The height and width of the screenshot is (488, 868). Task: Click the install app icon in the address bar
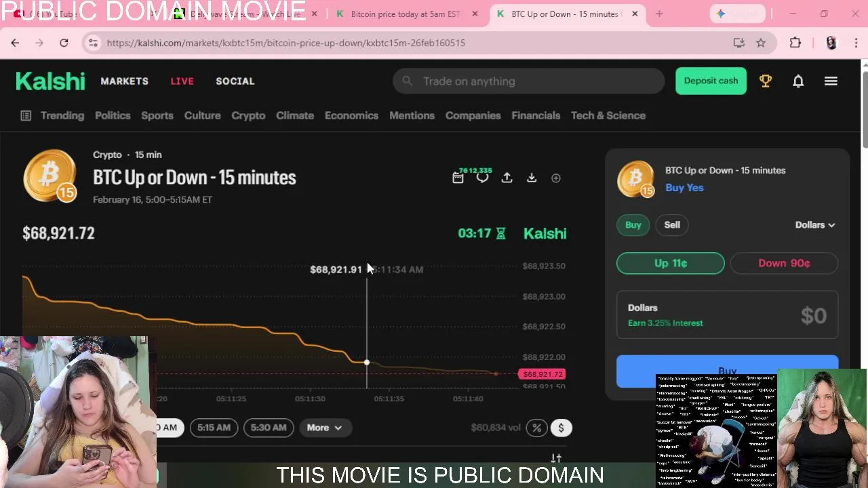tap(739, 43)
